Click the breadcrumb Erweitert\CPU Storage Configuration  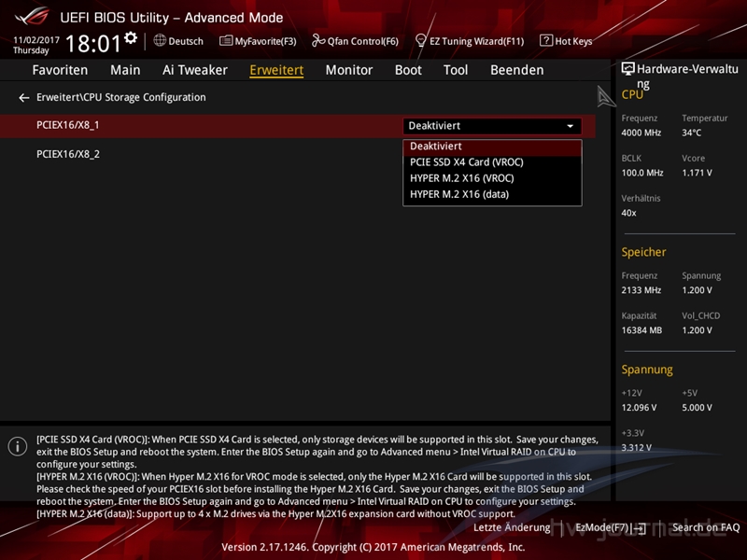(x=121, y=97)
